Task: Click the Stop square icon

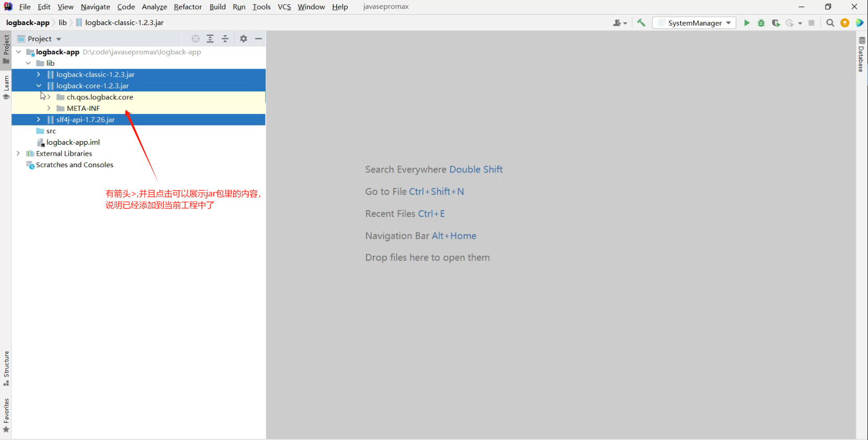Action: 812,23
